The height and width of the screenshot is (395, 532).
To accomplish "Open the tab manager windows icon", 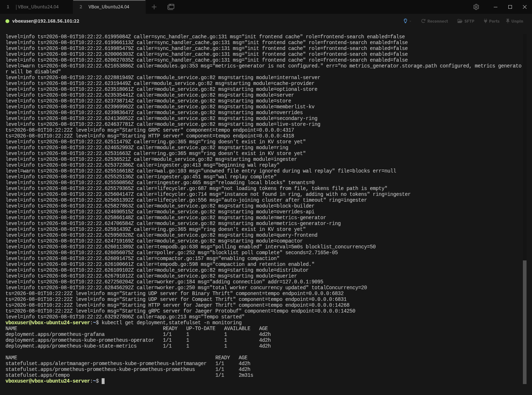I will pos(171,7).
